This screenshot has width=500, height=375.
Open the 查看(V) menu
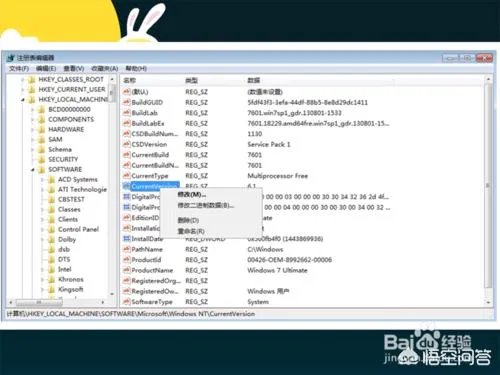(x=74, y=68)
